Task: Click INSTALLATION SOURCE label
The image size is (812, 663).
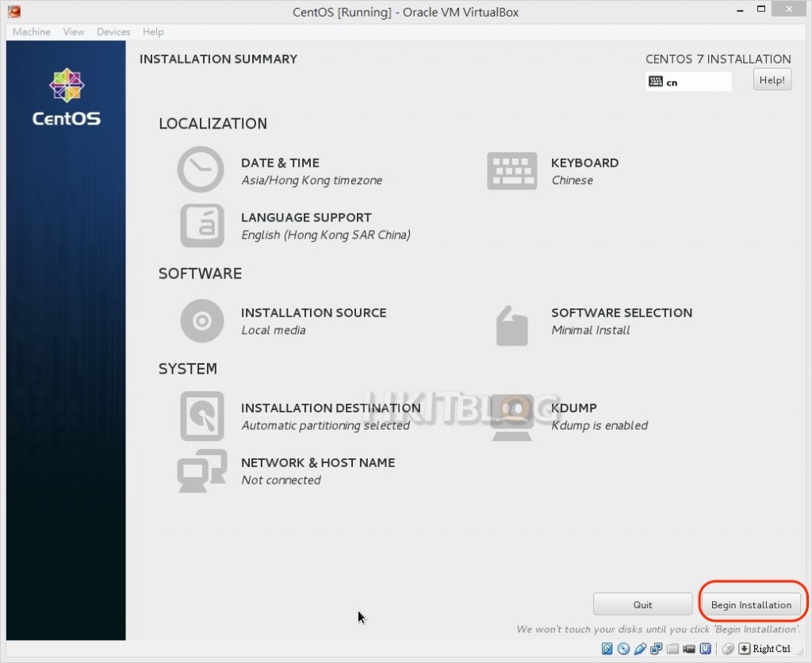Action: coord(313,312)
